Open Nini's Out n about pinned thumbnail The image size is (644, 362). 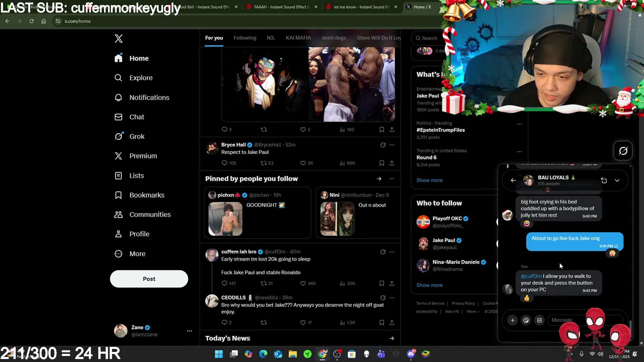pyautogui.click(x=338, y=219)
